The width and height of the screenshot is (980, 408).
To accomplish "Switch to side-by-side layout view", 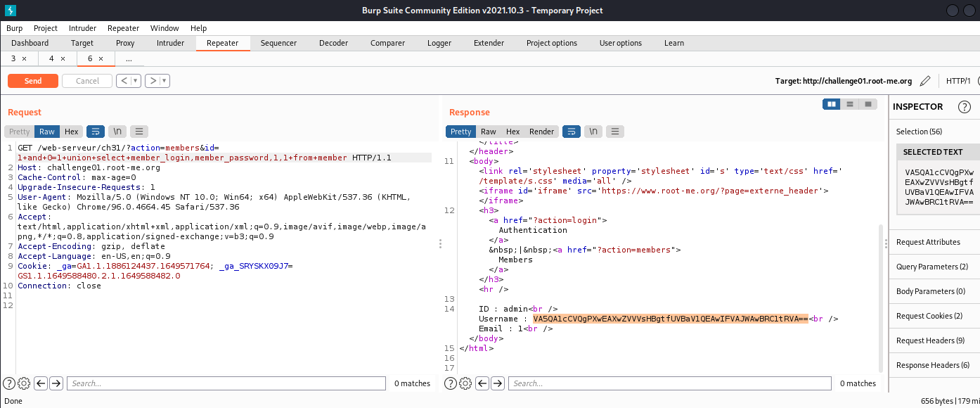I will [832, 104].
